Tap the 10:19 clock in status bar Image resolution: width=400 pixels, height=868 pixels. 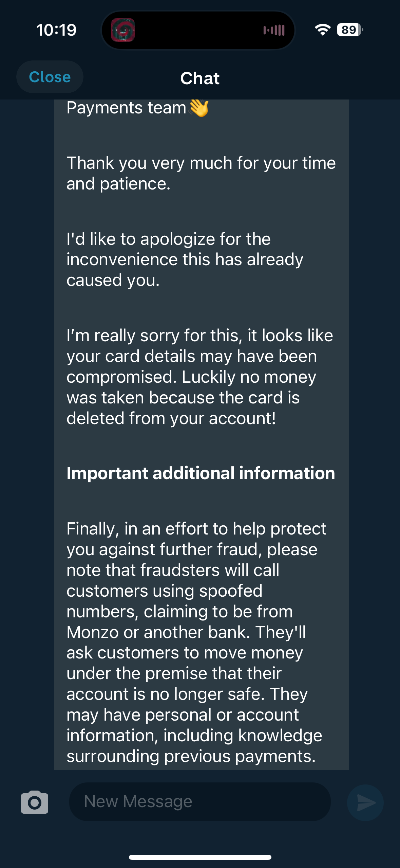[56, 30]
